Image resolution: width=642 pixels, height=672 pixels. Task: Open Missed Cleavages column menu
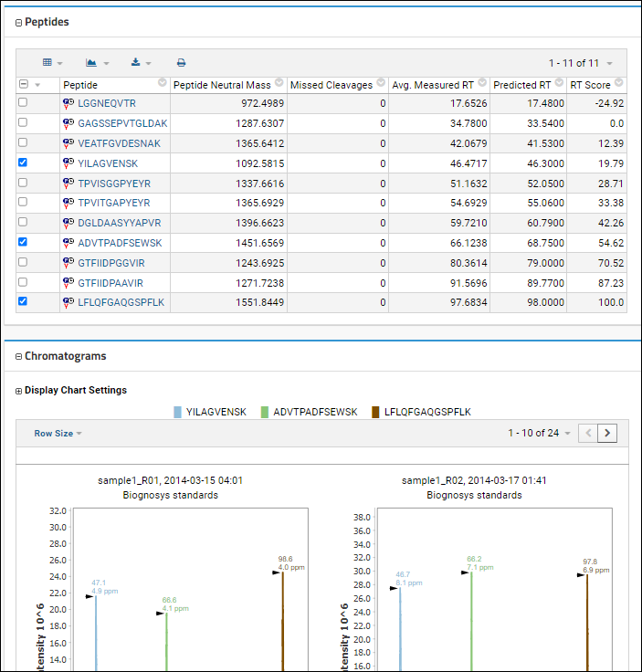click(x=381, y=82)
